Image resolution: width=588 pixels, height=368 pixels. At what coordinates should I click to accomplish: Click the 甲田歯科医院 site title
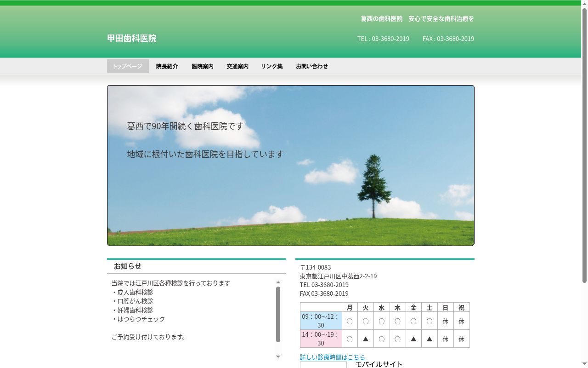click(x=132, y=39)
